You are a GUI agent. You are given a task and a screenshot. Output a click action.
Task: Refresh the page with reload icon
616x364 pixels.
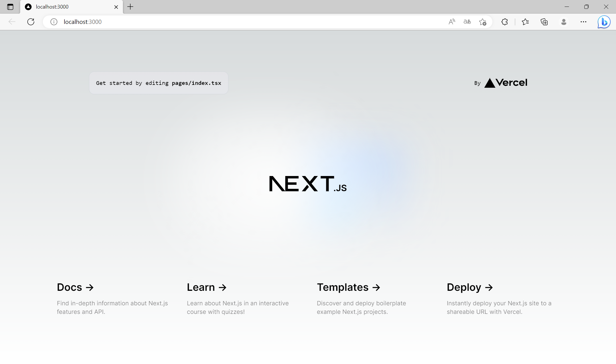pos(31,22)
